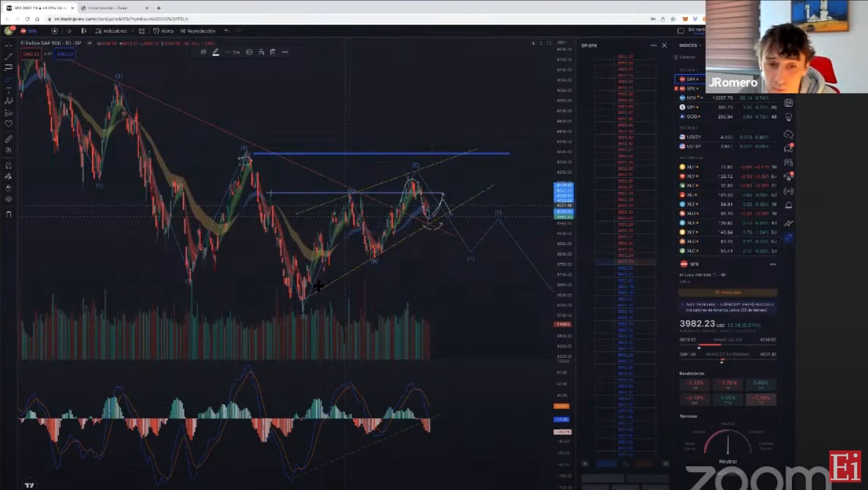This screenshot has width=868, height=490.
Task: Select the trend line drawing tool
Action: (x=8, y=57)
